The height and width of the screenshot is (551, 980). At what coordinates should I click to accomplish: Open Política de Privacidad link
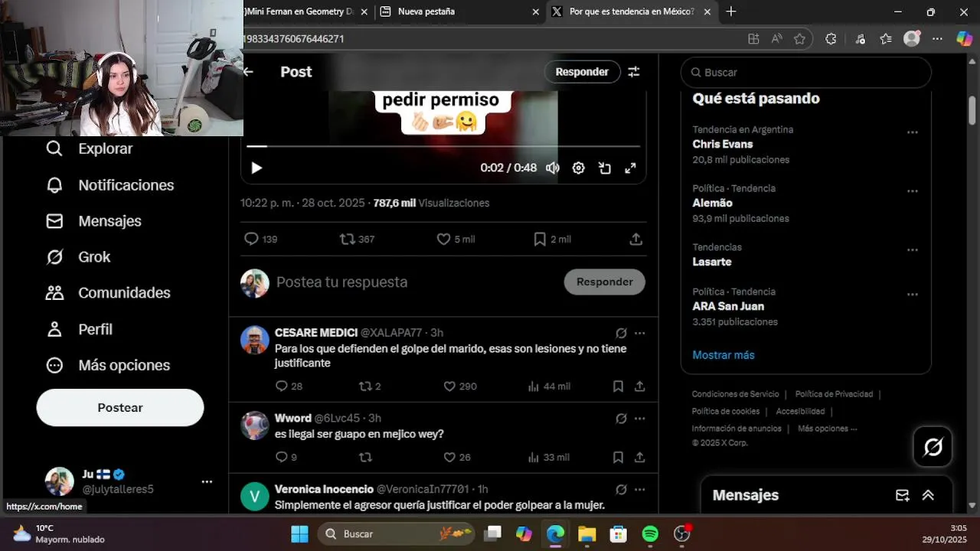(834, 394)
